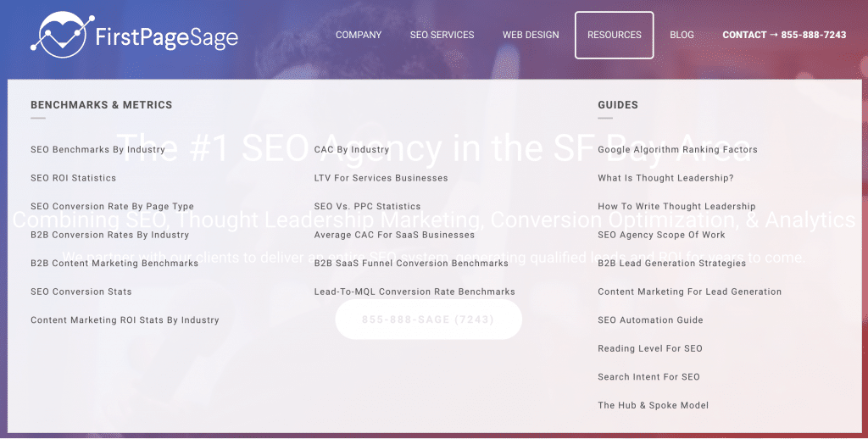Open The Hub & Spoke Model guide
This screenshot has width=868, height=439.
(x=653, y=405)
